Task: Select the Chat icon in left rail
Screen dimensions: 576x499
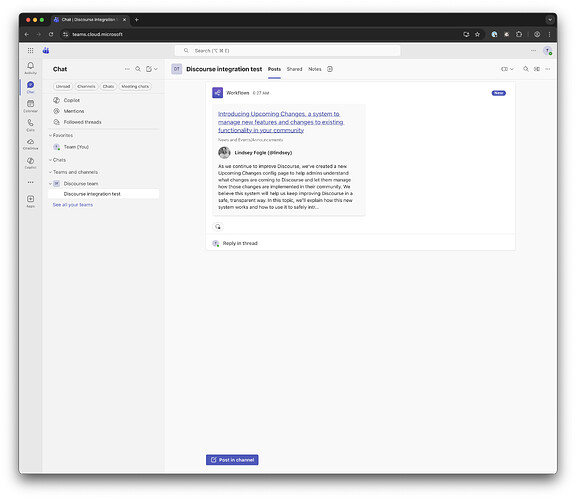Action: coord(30,87)
